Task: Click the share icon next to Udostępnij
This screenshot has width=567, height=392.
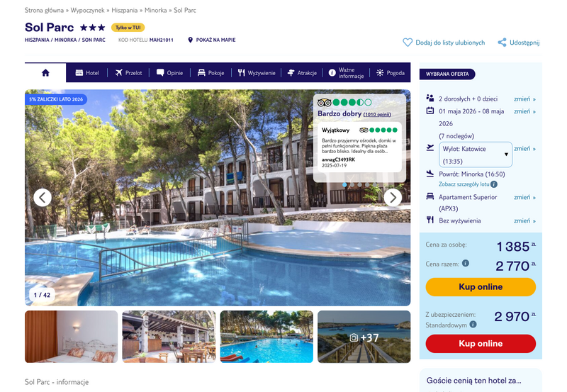Action: tap(502, 43)
